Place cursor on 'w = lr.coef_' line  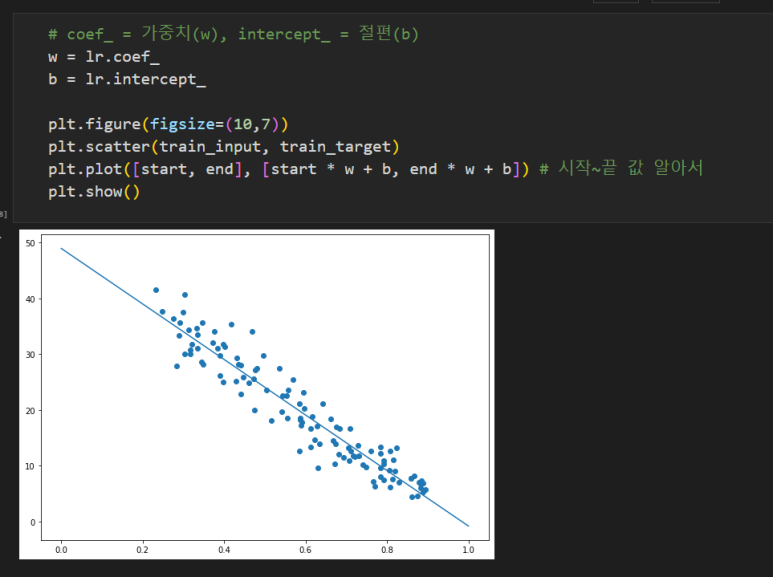pyautogui.click(x=104, y=57)
